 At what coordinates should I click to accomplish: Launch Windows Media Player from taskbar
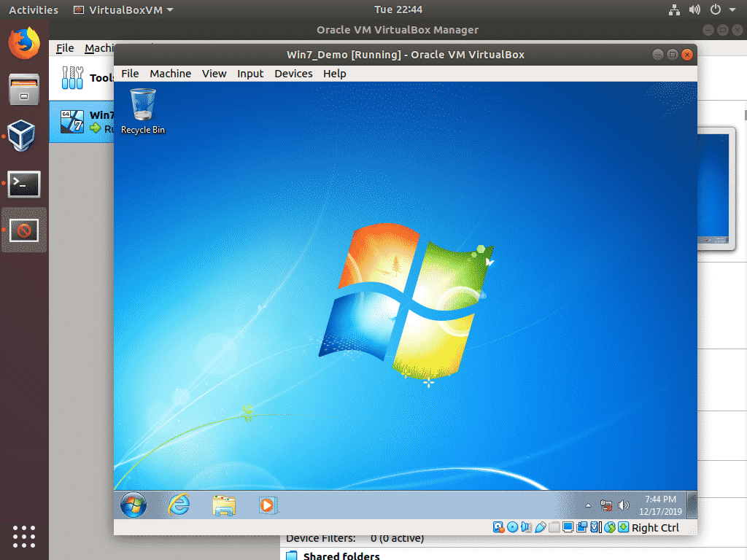[268, 505]
